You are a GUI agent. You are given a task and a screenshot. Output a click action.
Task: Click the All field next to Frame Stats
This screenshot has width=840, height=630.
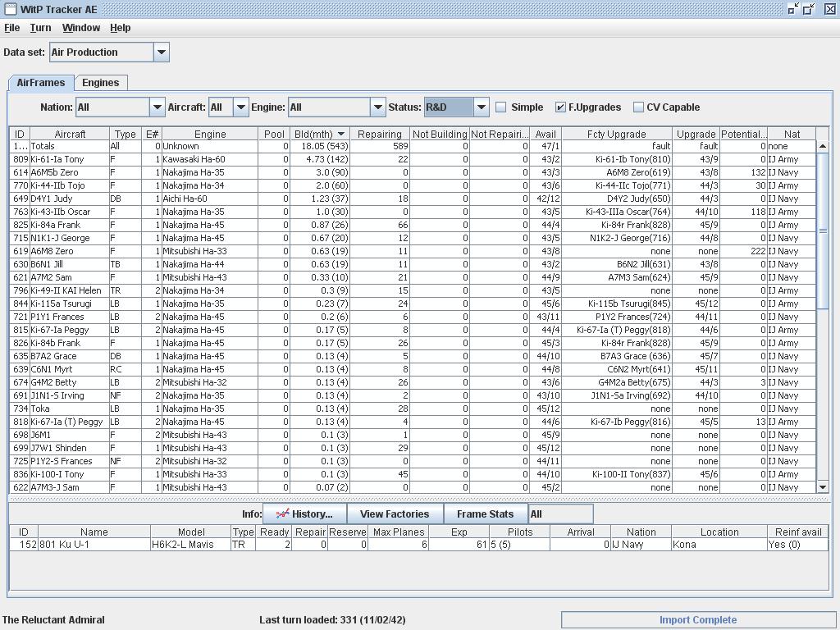tap(561, 514)
